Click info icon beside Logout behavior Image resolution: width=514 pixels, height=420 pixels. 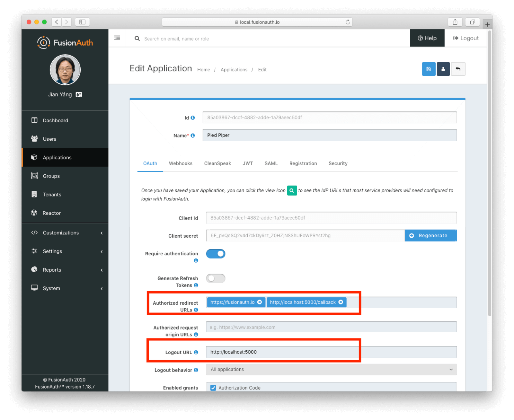[196, 370]
